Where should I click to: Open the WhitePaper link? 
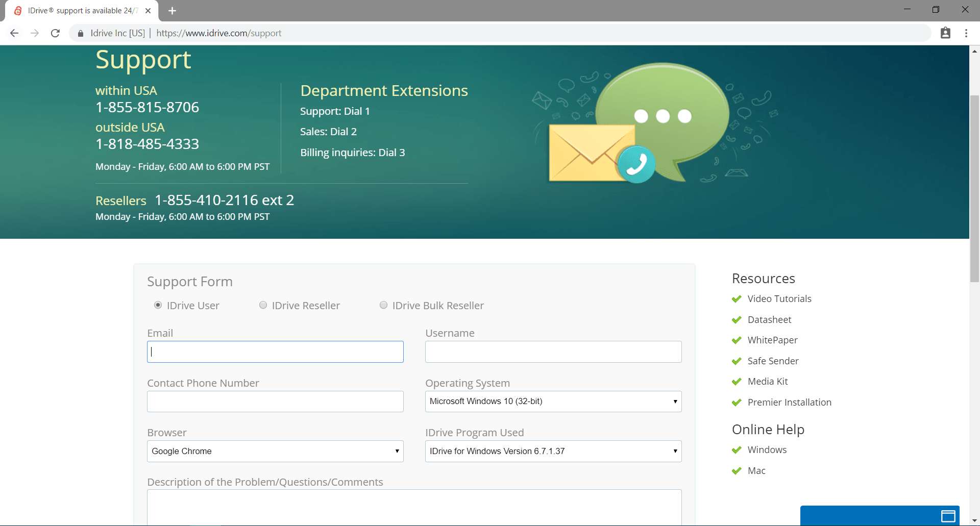tap(772, 340)
